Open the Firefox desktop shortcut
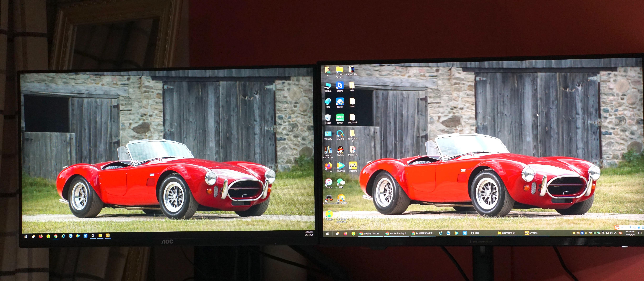Image resolution: width=644 pixels, height=281 pixels. coord(328,166)
